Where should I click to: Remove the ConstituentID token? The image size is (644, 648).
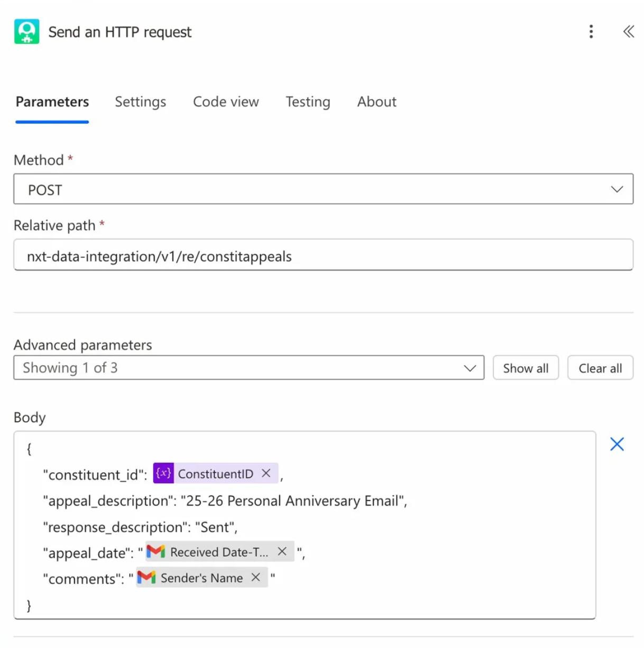tap(266, 474)
